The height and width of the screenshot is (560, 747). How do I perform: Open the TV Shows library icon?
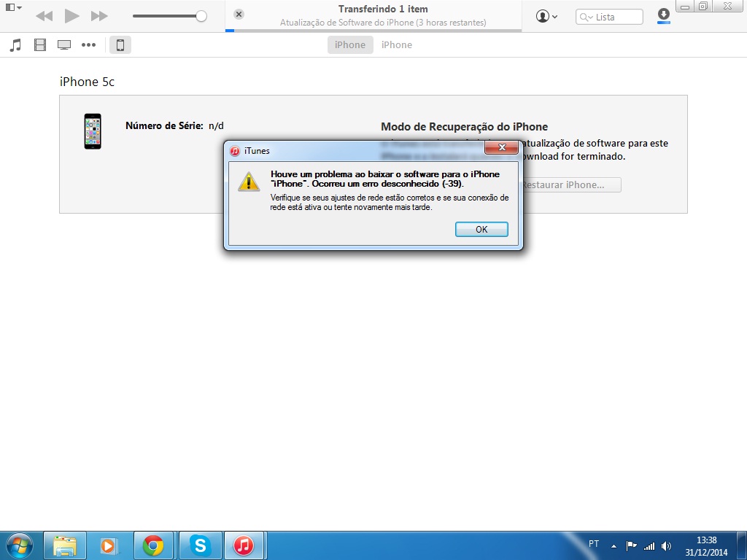click(64, 45)
